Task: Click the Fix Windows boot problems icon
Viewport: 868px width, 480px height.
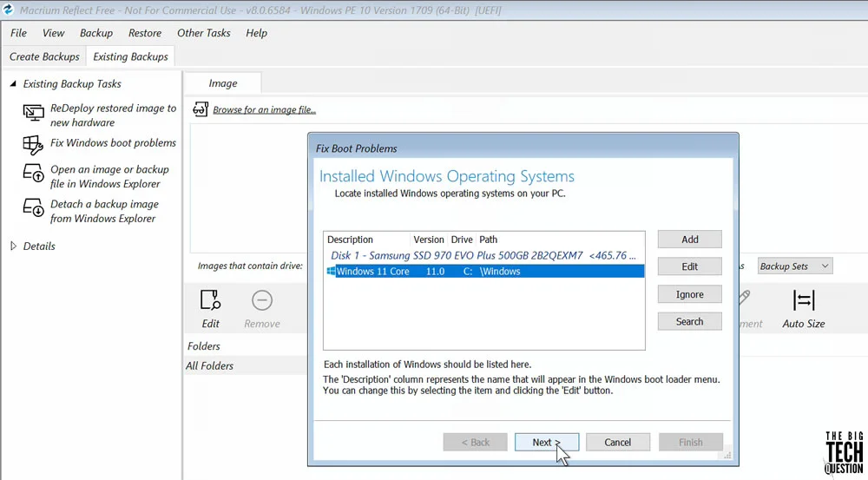Action: 33,145
